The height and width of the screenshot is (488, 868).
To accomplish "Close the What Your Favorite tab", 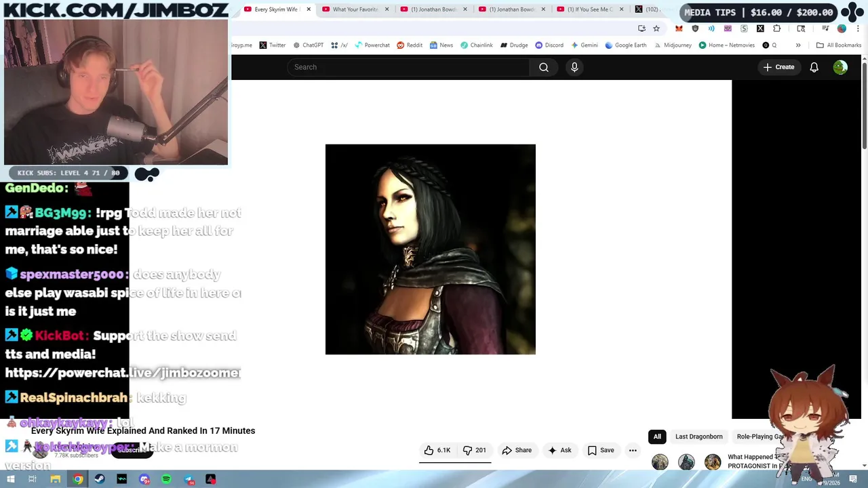I will [x=387, y=9].
